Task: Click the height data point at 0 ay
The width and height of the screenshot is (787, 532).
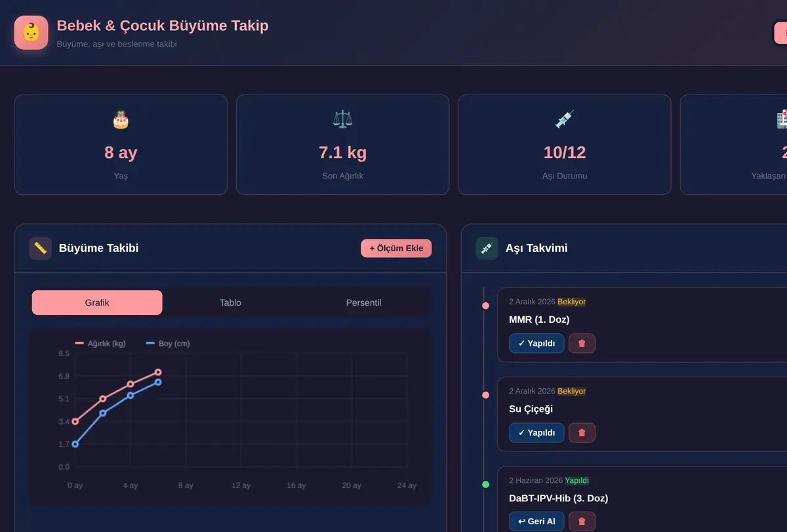Action: [x=75, y=444]
